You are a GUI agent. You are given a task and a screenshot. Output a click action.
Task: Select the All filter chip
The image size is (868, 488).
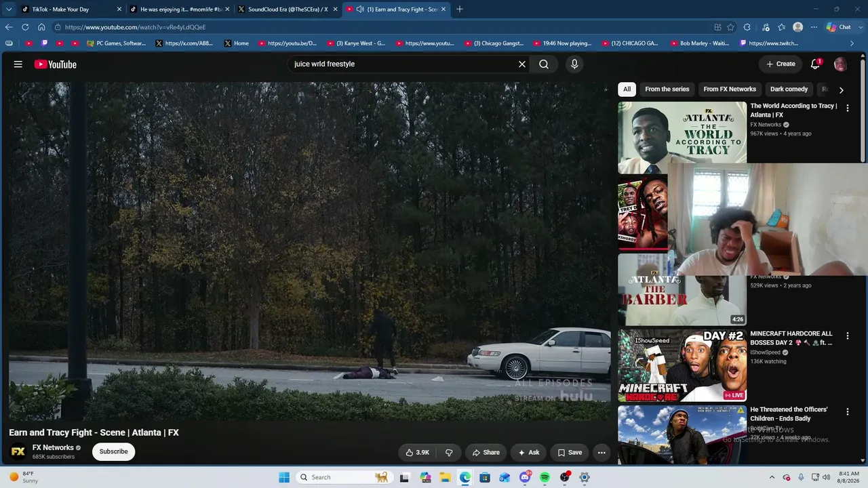(x=627, y=89)
